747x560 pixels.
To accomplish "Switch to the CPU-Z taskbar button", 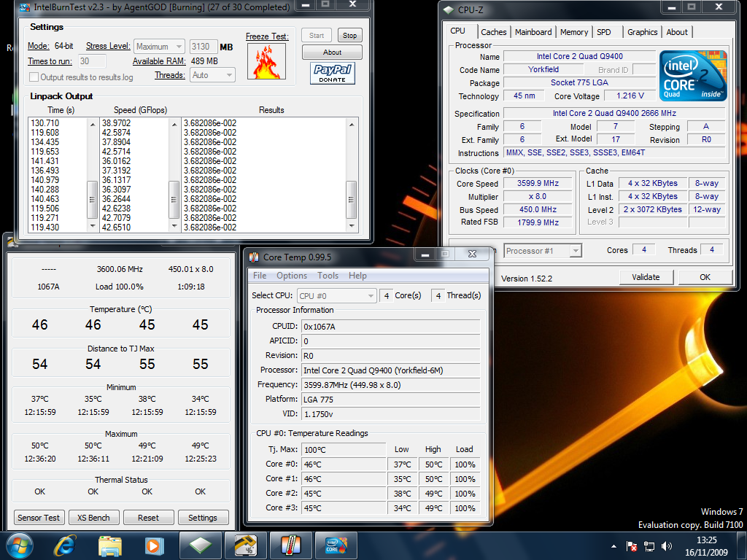I will pos(200,545).
